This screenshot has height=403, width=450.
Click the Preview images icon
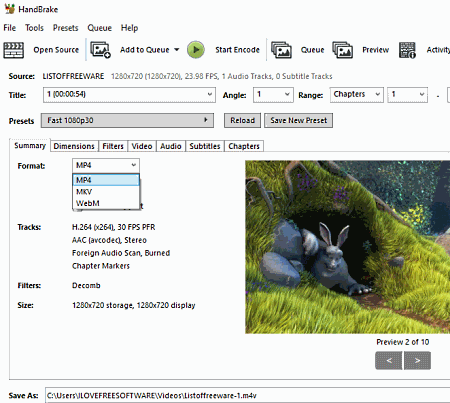342,50
